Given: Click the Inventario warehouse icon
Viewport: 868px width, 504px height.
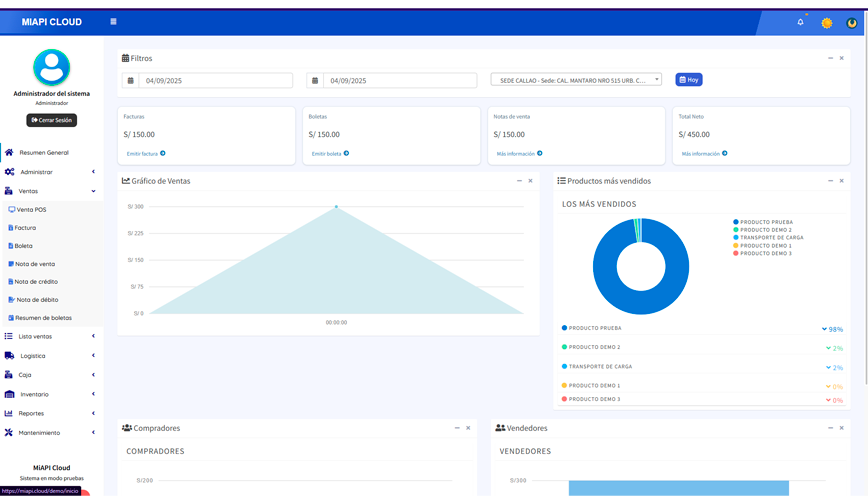Looking at the screenshot, I should click(x=9, y=394).
